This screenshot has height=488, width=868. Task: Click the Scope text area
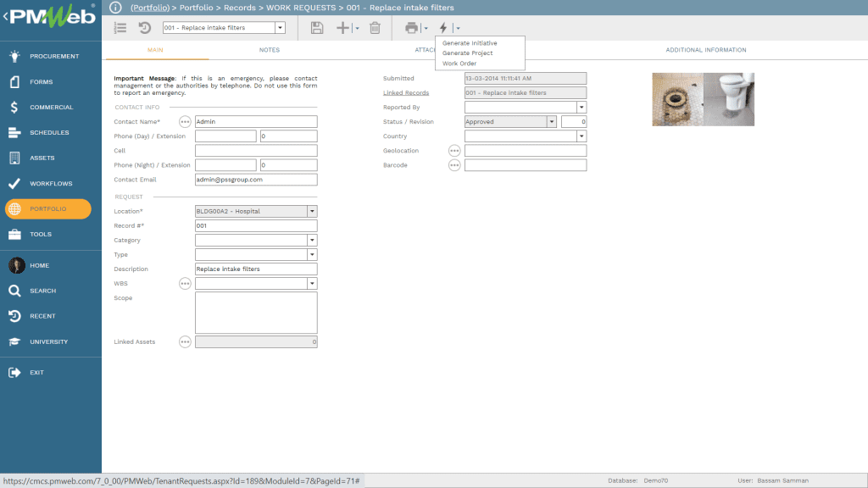(256, 313)
